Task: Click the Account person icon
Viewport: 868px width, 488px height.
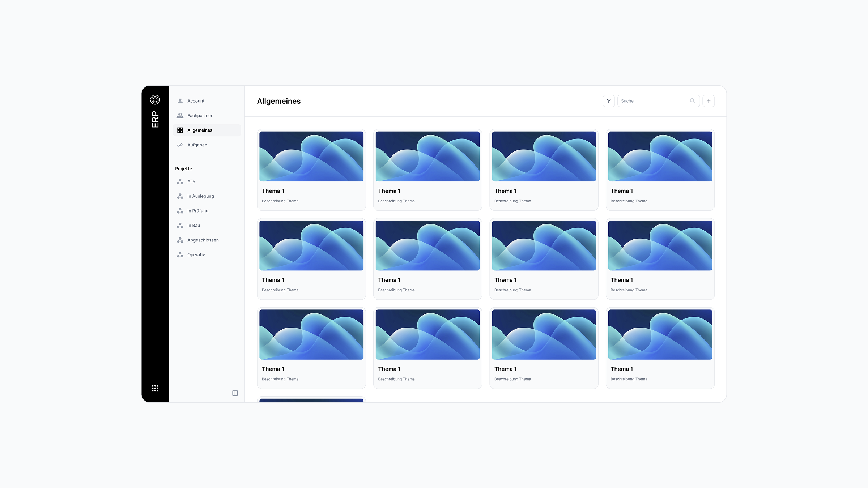Action: (x=180, y=101)
